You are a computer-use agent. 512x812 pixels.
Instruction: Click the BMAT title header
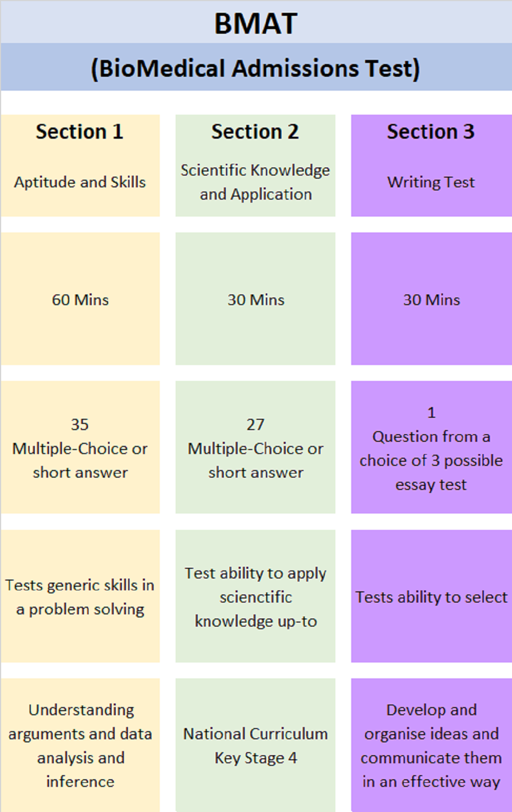pos(256,23)
